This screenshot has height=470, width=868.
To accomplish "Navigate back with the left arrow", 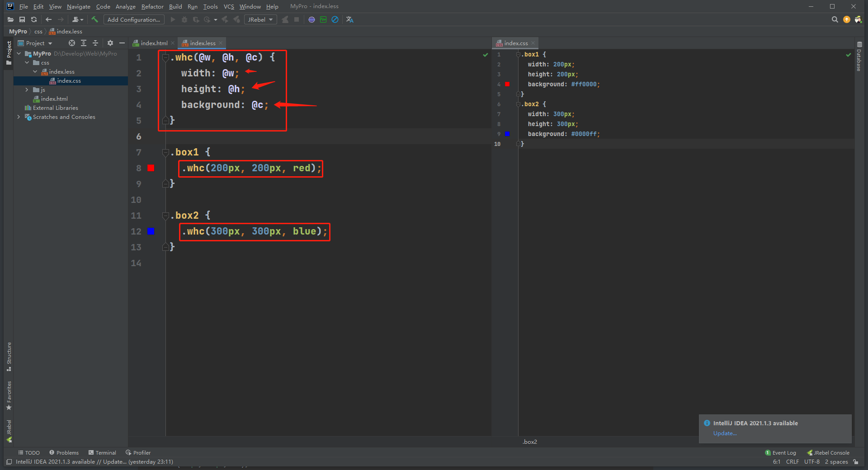I will 49,19.
